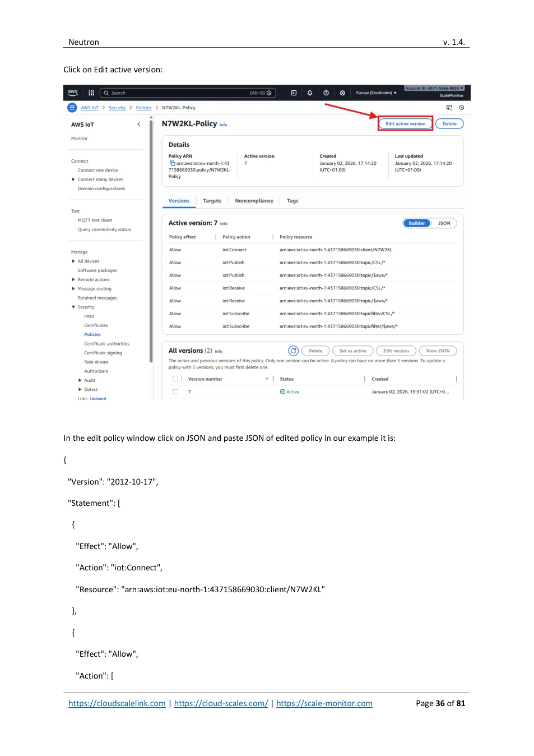Image resolution: width=534 pixels, height=756 pixels.
Task: Copy the Policy ARN with copy icon
Action: click(173, 163)
